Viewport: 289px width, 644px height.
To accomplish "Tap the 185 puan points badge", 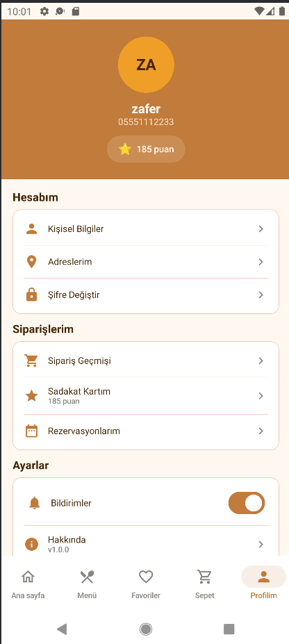I will (146, 149).
